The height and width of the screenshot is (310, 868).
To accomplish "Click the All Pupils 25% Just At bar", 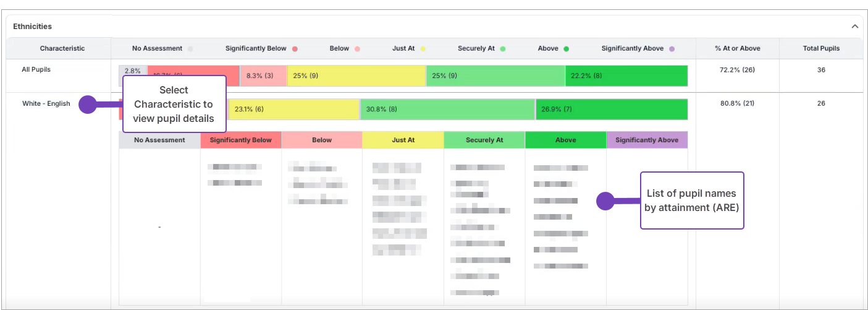I will click(x=356, y=76).
